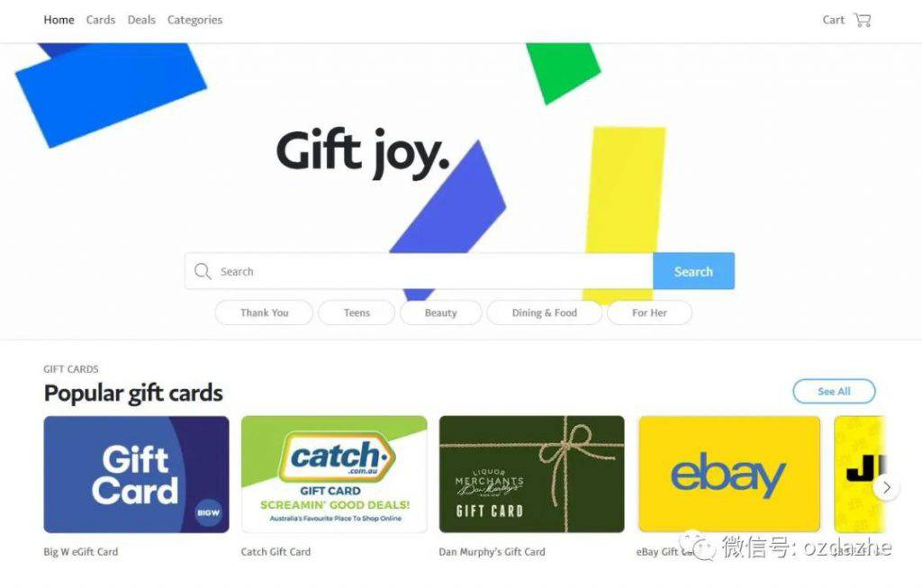Click the Catch Gift Card title link
The image size is (922, 588).
click(276, 552)
